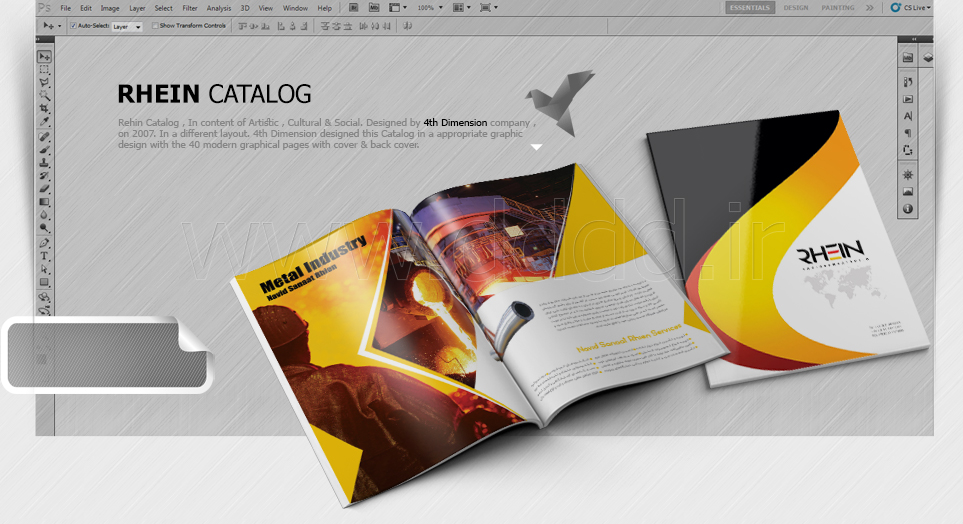Select the Eraser tool
This screenshot has height=524, width=963.
pos(44,189)
